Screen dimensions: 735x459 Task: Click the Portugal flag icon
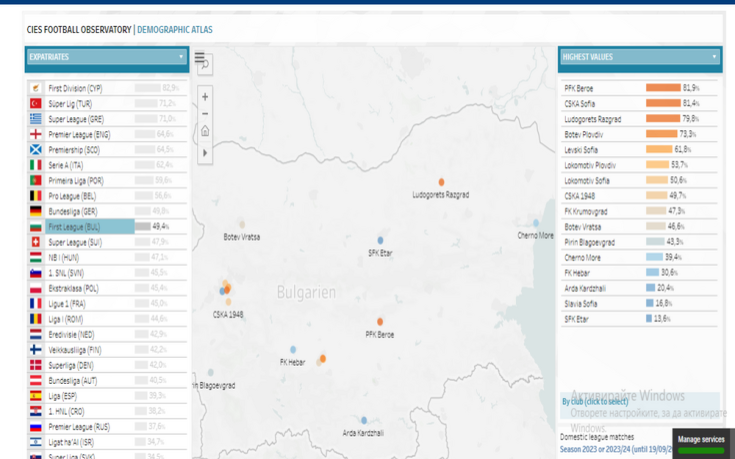[36, 180]
